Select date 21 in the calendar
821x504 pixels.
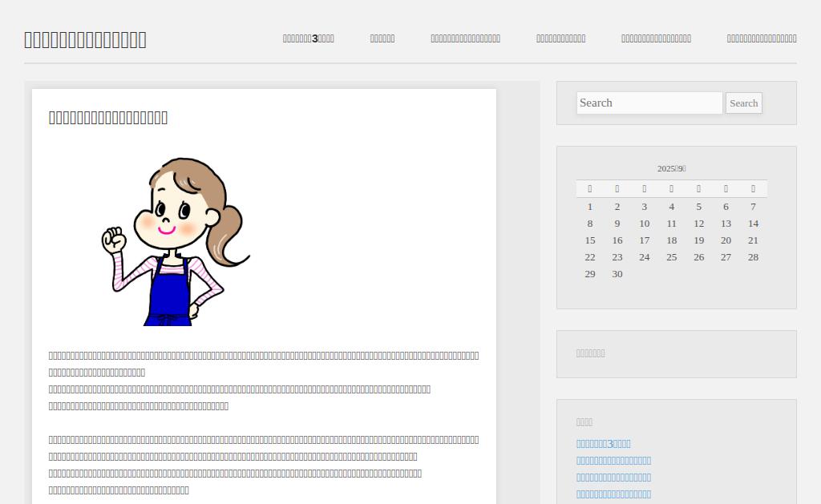point(754,240)
